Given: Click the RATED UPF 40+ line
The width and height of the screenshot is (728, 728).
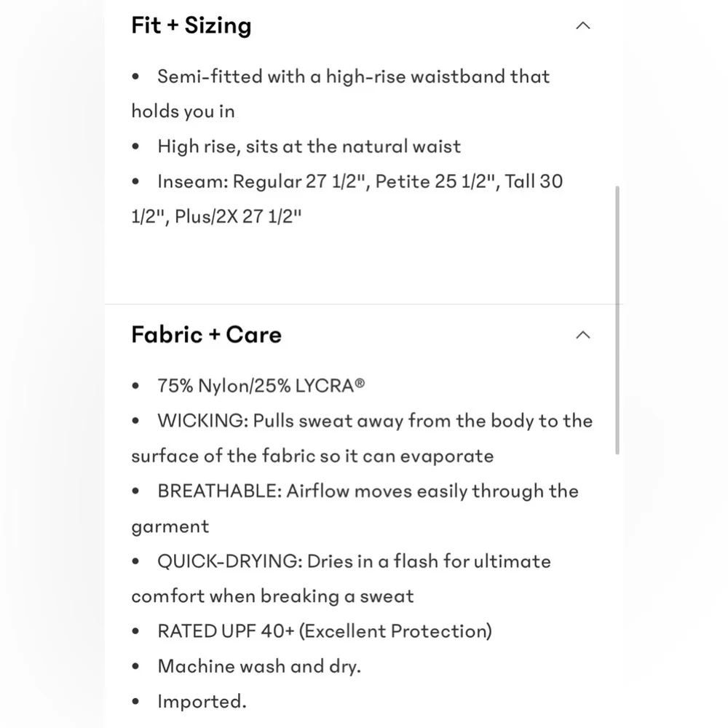Looking at the screenshot, I should tap(324, 631).
